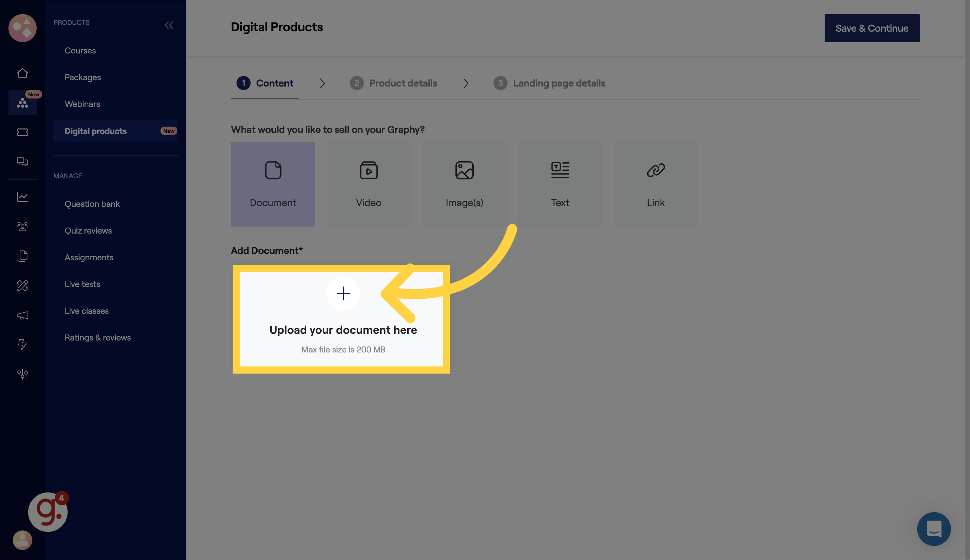
Task: Open the coupons ticket icon
Action: coord(22,132)
